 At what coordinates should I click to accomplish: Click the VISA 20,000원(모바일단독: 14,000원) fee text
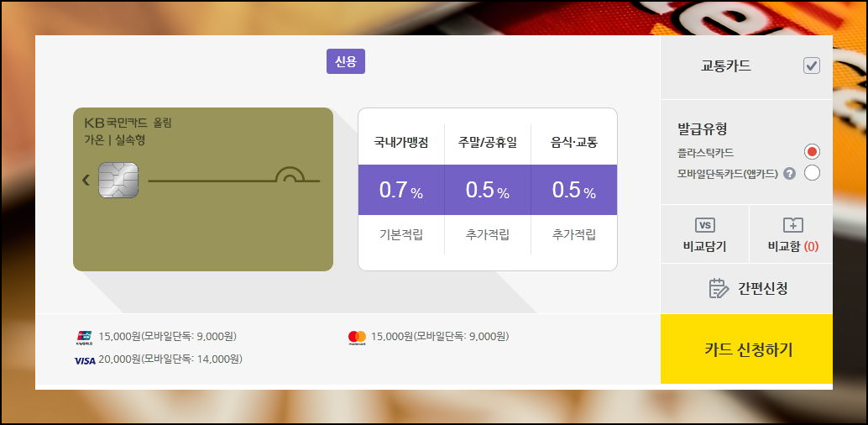pos(170,359)
